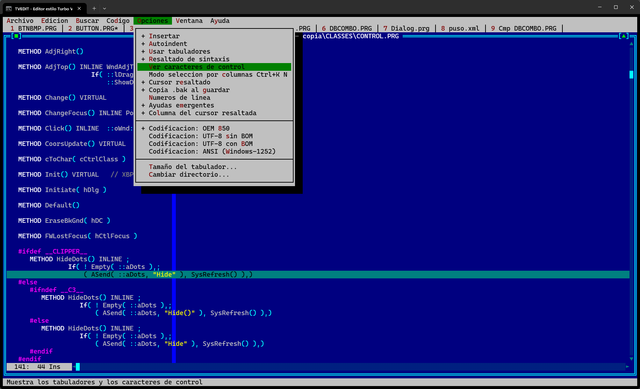
Task: Open the Ayuda menu
Action: coord(220,21)
